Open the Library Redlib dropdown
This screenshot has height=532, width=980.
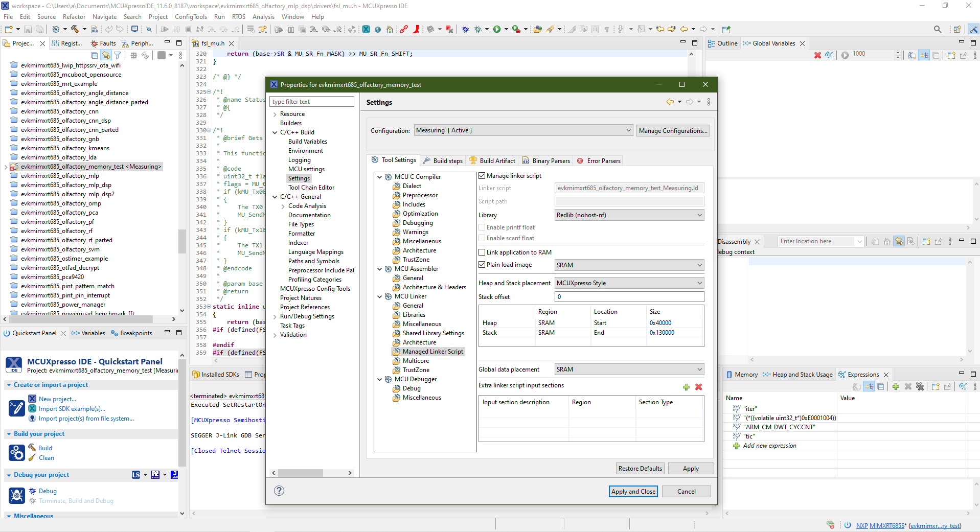(629, 215)
